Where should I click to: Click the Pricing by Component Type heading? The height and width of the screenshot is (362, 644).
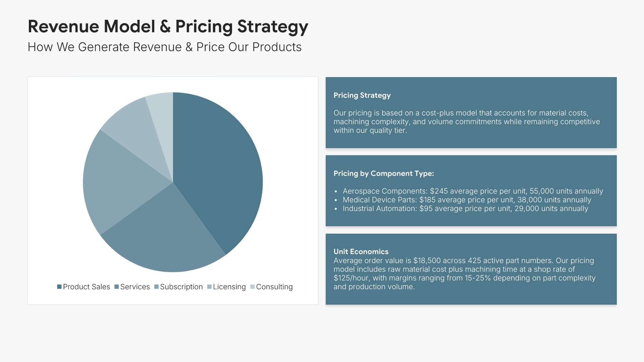click(x=383, y=174)
